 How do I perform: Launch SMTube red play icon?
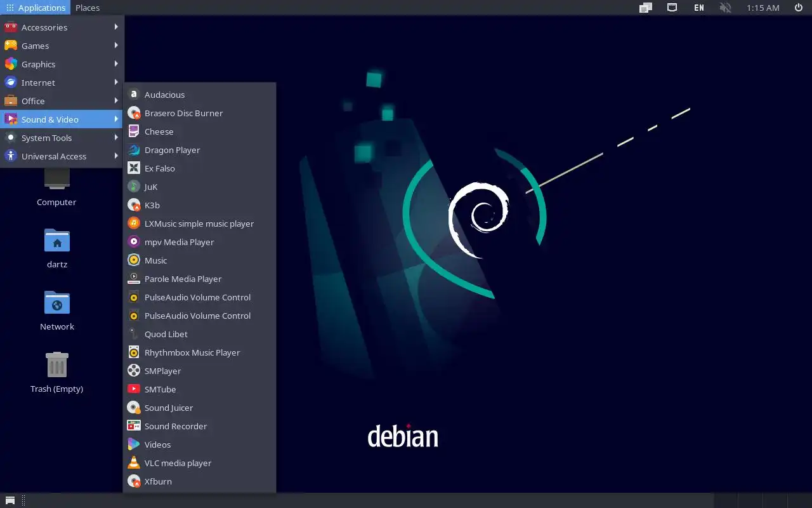click(134, 389)
